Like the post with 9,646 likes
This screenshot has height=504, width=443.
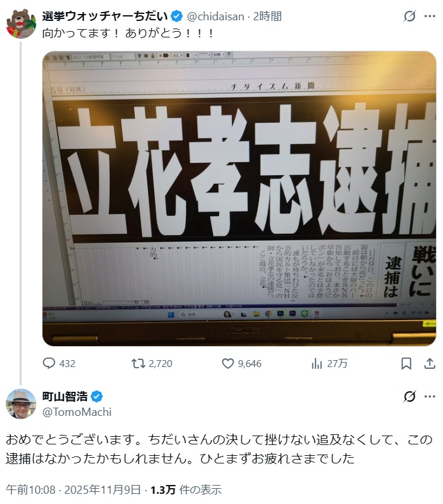(228, 363)
